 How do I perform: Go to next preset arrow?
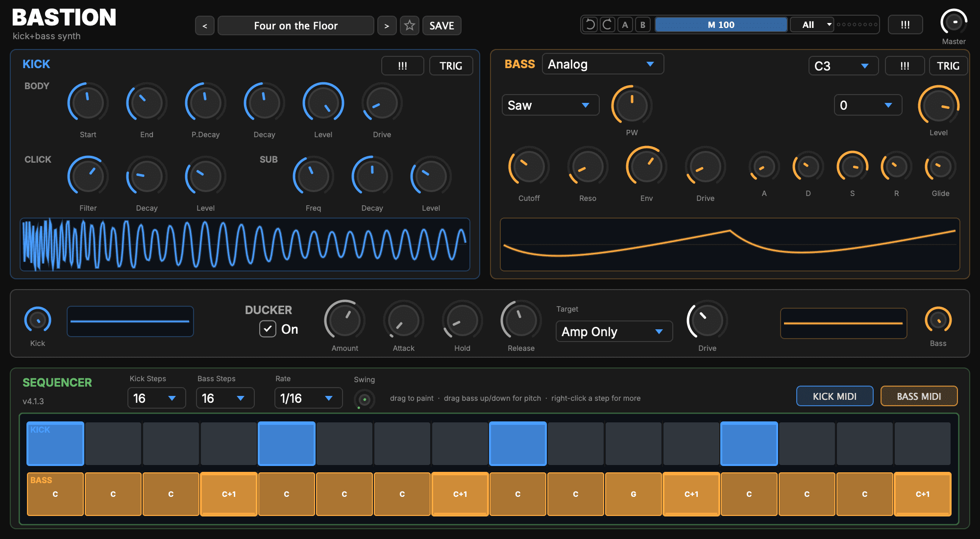pos(387,25)
